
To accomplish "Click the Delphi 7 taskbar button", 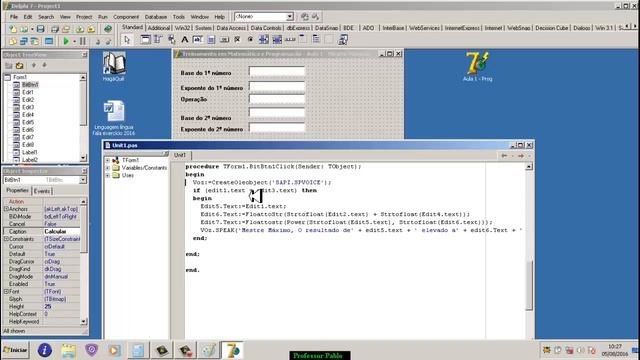I will point(233,350).
